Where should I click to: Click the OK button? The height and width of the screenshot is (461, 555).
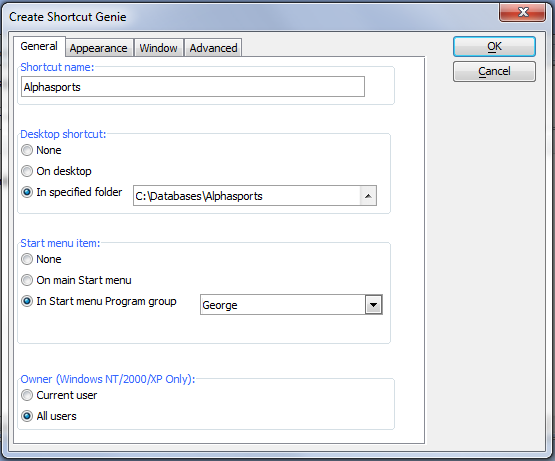(x=494, y=46)
